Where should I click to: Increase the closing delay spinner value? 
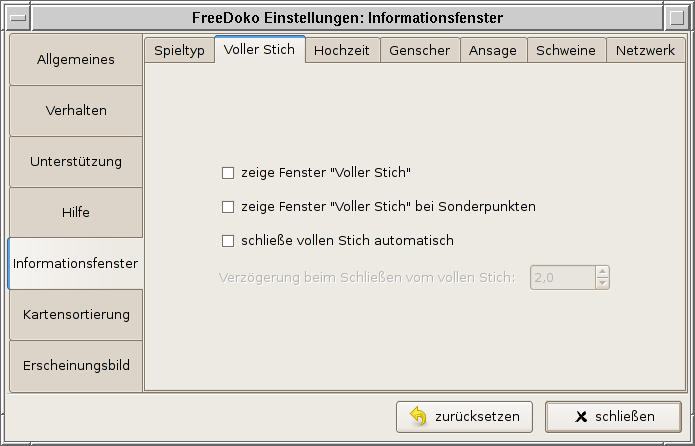(x=602, y=271)
